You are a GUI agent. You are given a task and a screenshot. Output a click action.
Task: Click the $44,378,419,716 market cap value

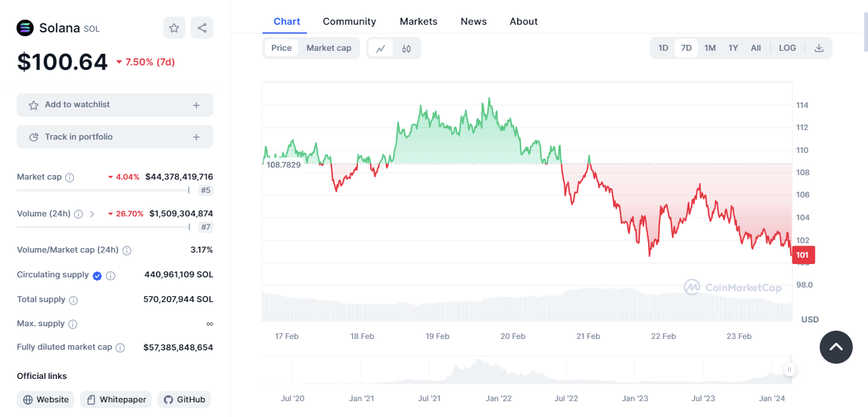(179, 177)
